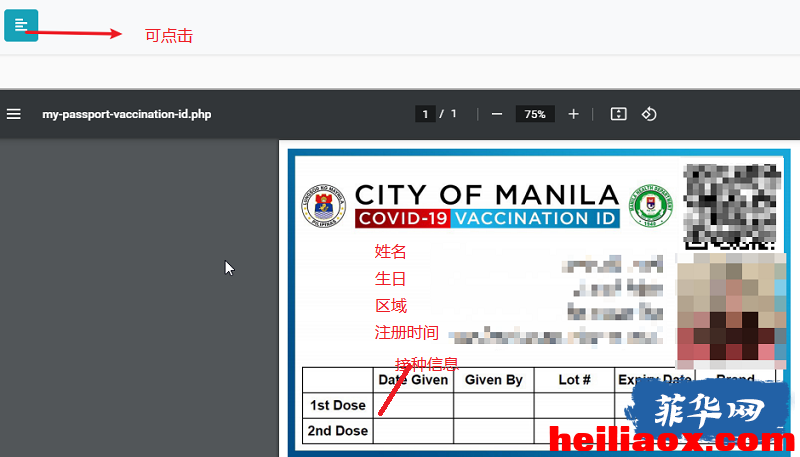Click the 1st Dose row label

click(338, 405)
